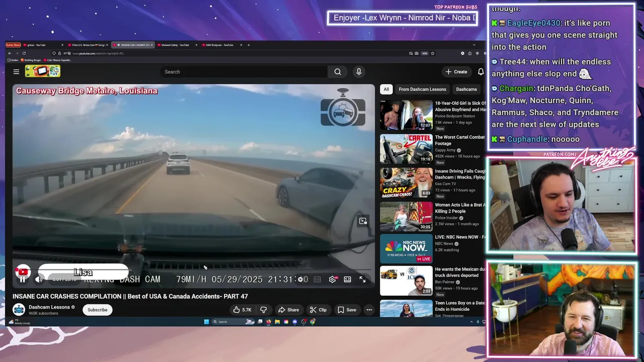This screenshot has height=362, width=644.
Task: Click the Create button
Action: (x=456, y=72)
